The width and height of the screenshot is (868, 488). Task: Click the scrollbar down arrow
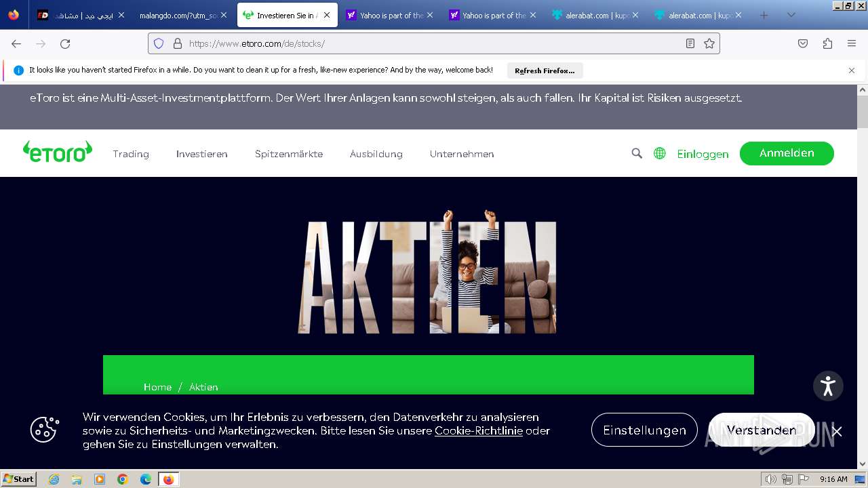(863, 464)
